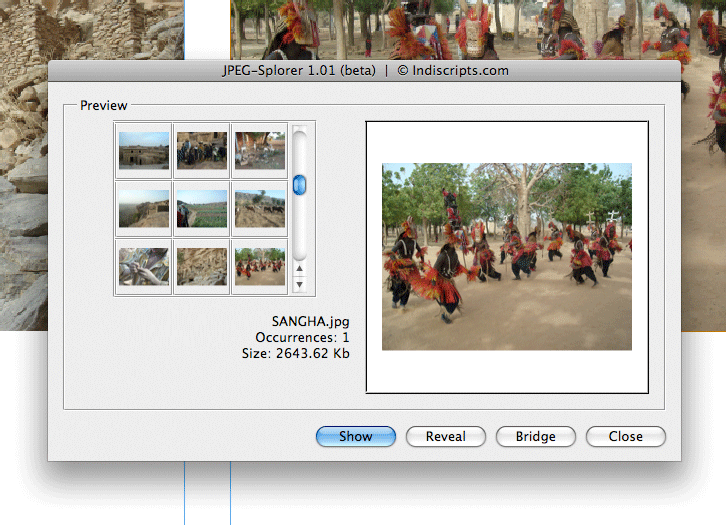Choose the green fields thumbnail
This screenshot has width=726, height=525.
click(202, 208)
